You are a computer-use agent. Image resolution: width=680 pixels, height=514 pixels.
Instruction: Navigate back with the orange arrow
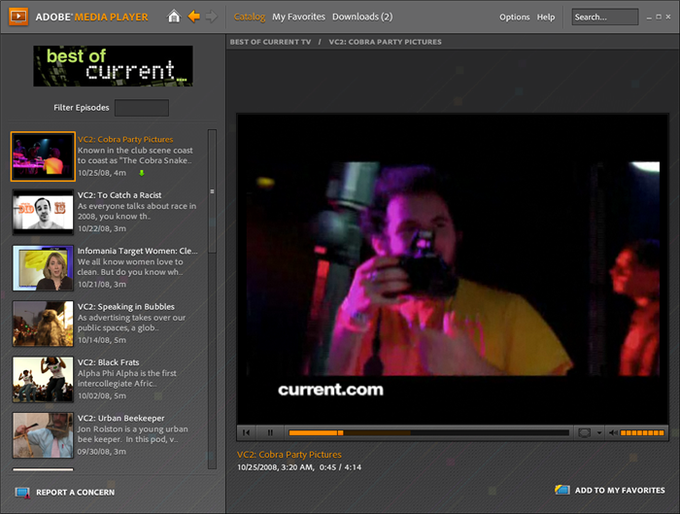(193, 16)
